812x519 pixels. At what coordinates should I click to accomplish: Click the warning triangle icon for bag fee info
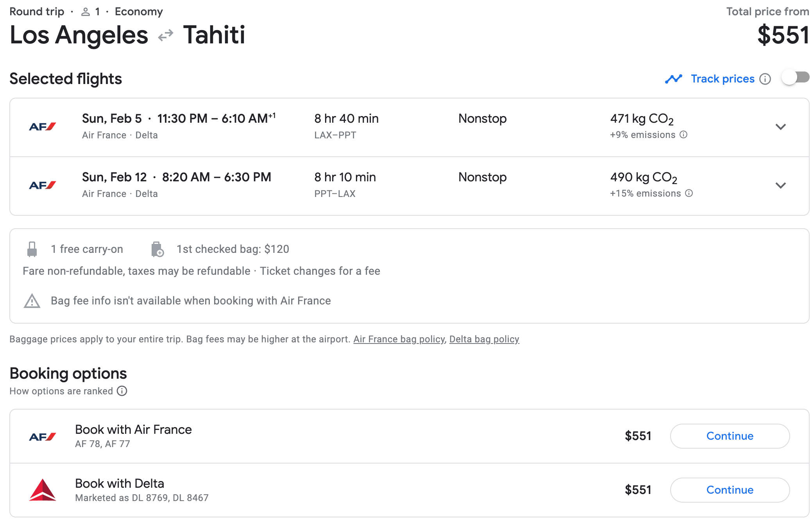(32, 301)
